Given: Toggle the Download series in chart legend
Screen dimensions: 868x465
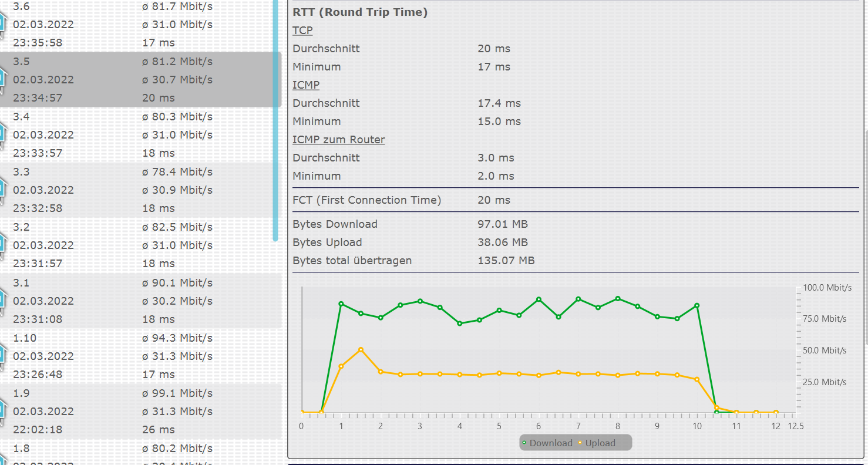Looking at the screenshot, I should click(547, 443).
